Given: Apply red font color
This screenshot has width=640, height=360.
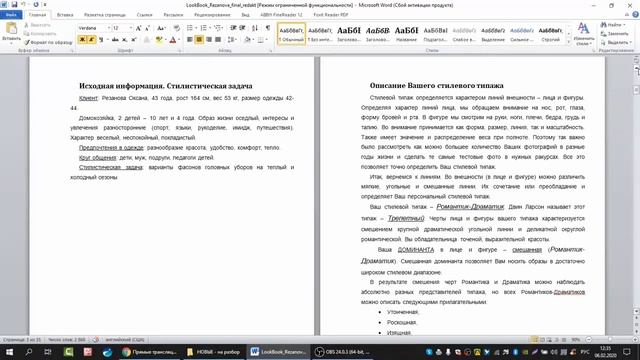Looking at the screenshot, I should click(x=173, y=40).
